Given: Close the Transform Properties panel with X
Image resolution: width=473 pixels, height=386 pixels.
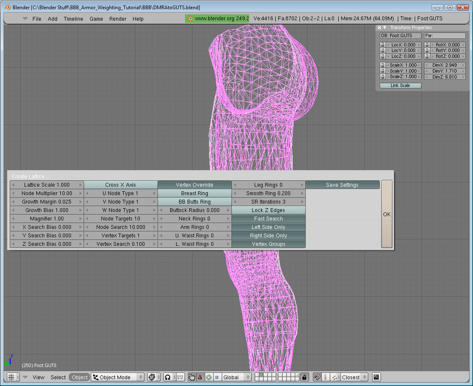Looking at the screenshot, I should (379, 28).
